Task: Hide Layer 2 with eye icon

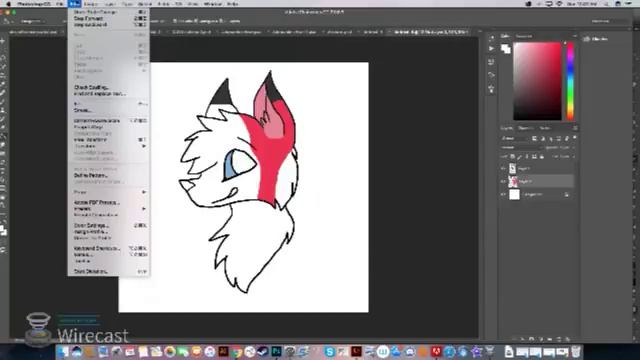Action: point(503,181)
